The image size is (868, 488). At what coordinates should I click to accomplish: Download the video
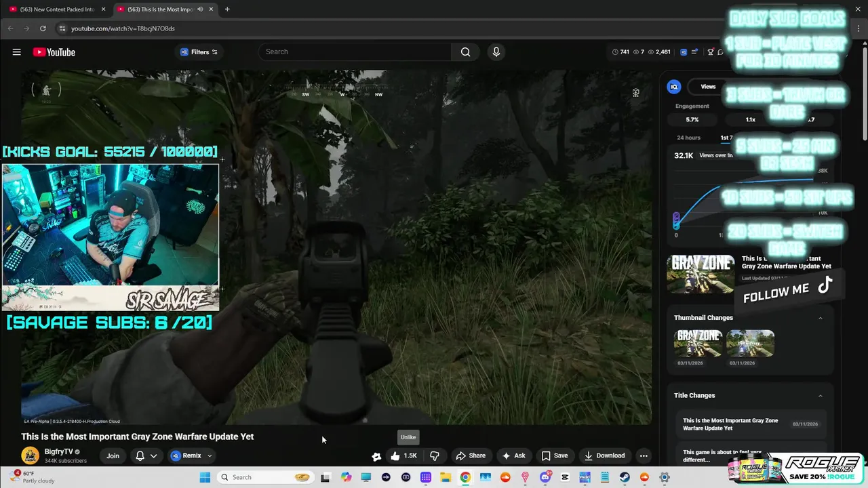(604, 455)
